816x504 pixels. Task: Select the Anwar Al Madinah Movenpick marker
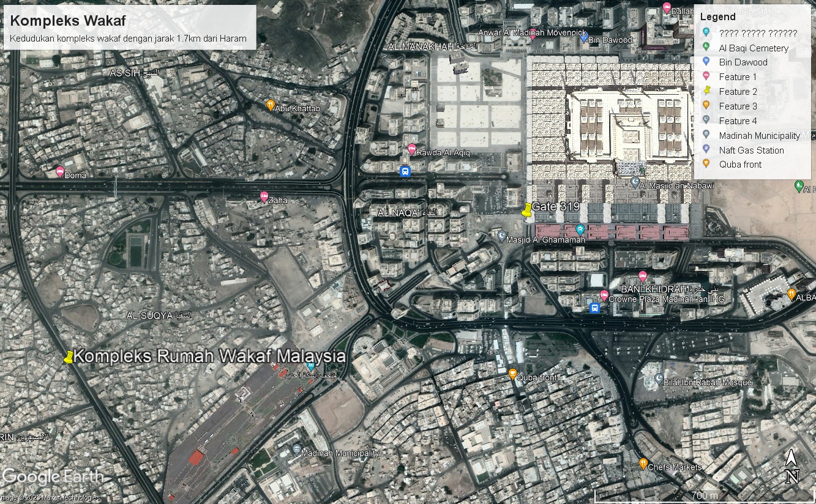click(533, 35)
